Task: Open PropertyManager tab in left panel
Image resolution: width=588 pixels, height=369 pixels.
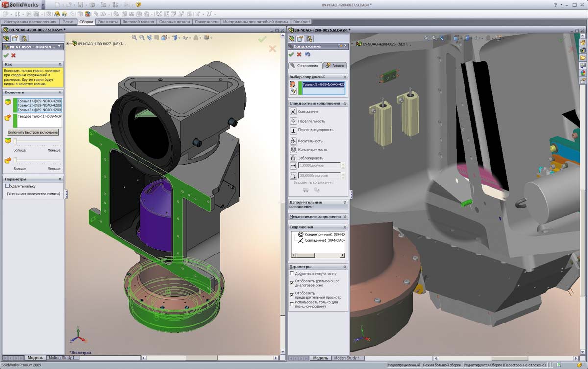Action: 15,38
